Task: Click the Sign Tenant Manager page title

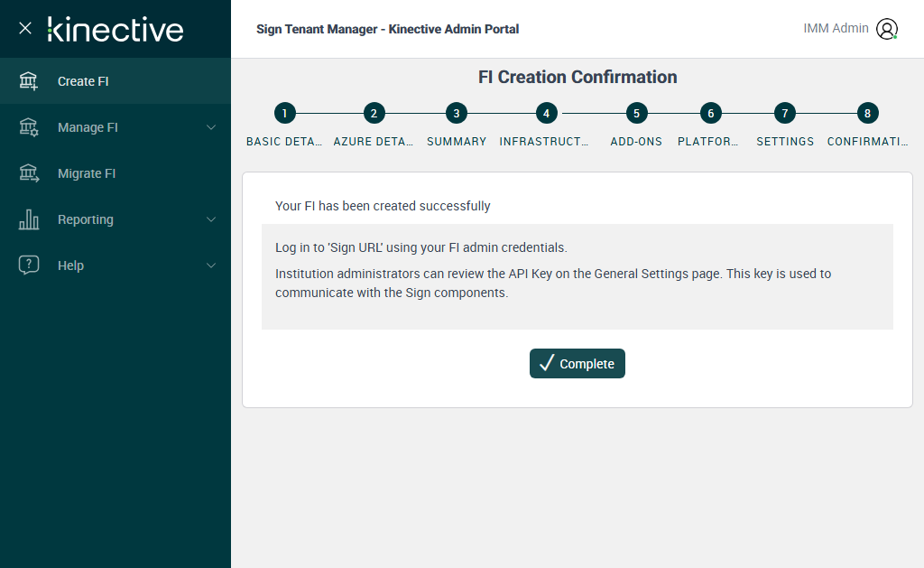Action: [388, 29]
